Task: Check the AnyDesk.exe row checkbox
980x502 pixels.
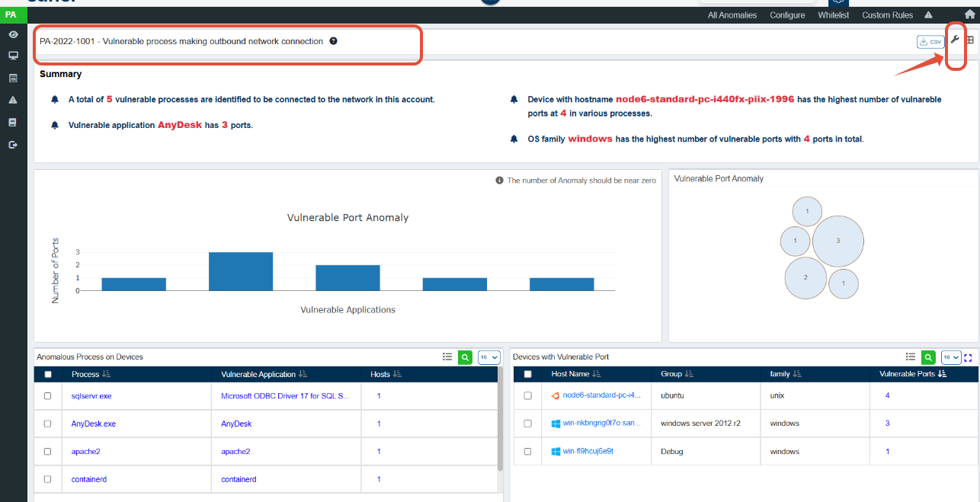Action: pyautogui.click(x=47, y=424)
